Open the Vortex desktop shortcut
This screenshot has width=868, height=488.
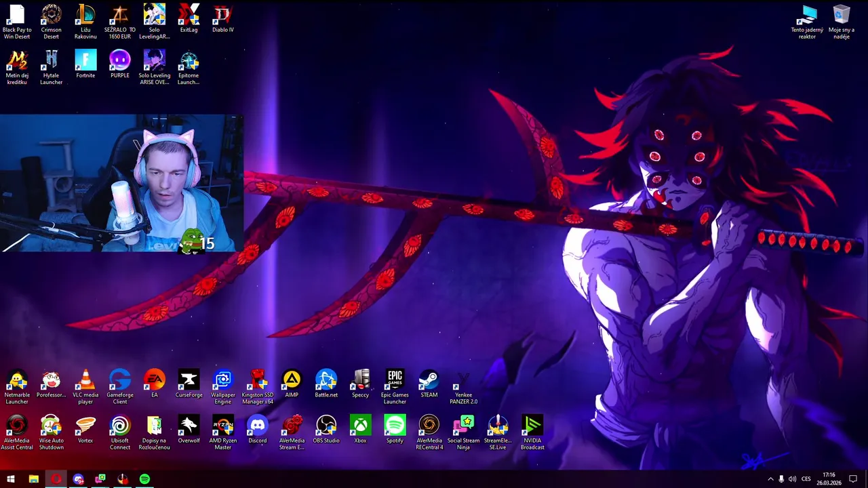pyautogui.click(x=85, y=430)
